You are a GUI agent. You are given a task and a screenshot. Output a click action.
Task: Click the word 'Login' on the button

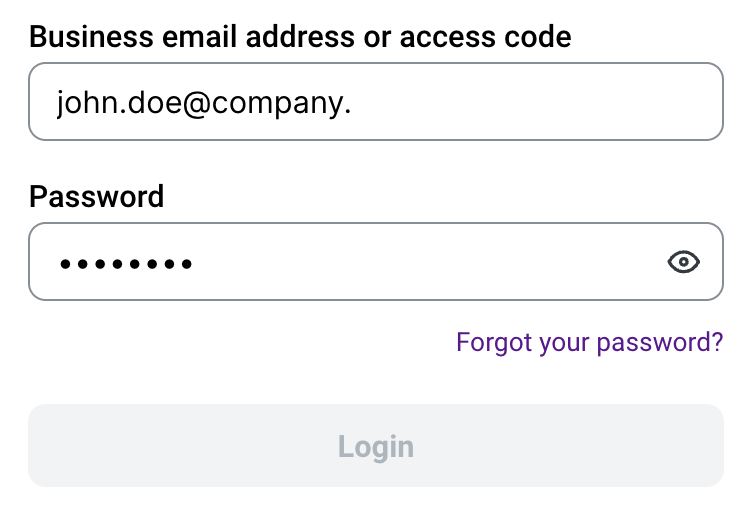point(375,446)
